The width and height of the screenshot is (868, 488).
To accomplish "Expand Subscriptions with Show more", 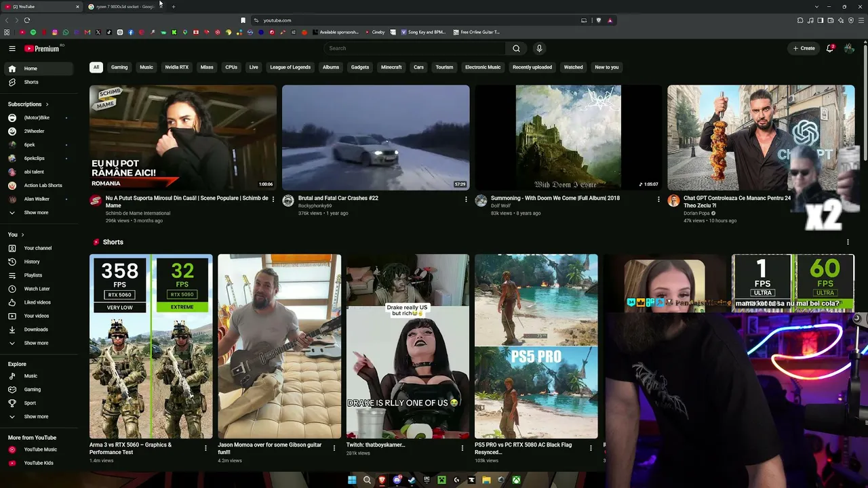I will pyautogui.click(x=37, y=213).
